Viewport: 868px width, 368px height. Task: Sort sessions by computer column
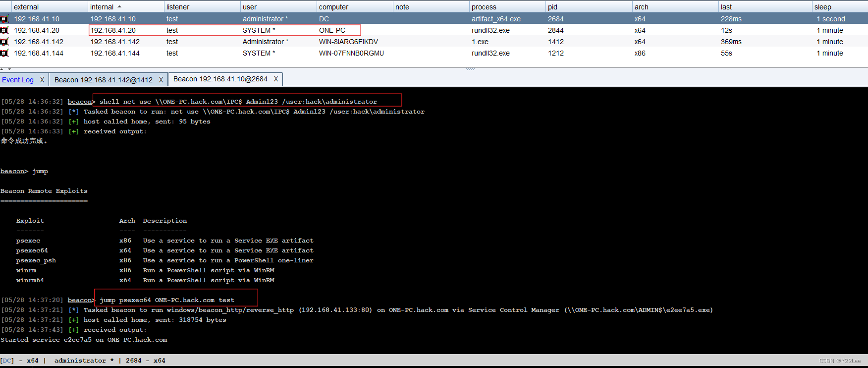point(355,7)
